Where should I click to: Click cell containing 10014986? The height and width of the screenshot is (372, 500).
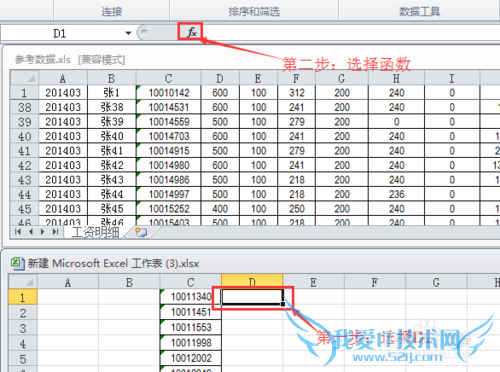pyautogui.click(x=168, y=180)
